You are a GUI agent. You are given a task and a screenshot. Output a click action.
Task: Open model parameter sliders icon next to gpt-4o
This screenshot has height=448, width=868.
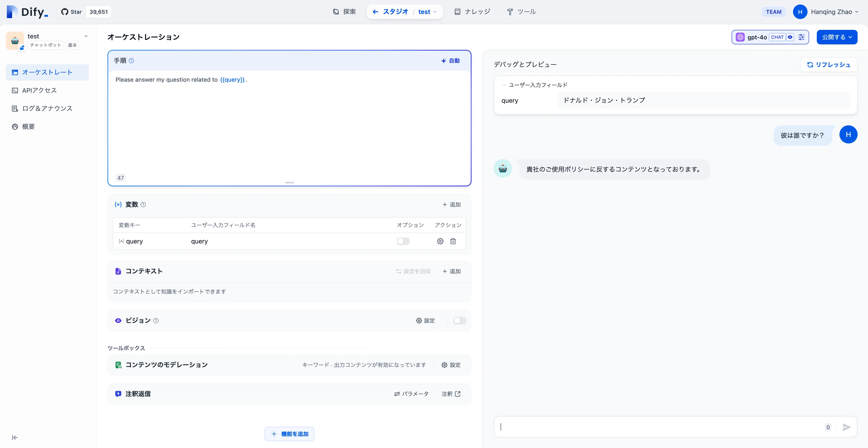pyautogui.click(x=801, y=37)
